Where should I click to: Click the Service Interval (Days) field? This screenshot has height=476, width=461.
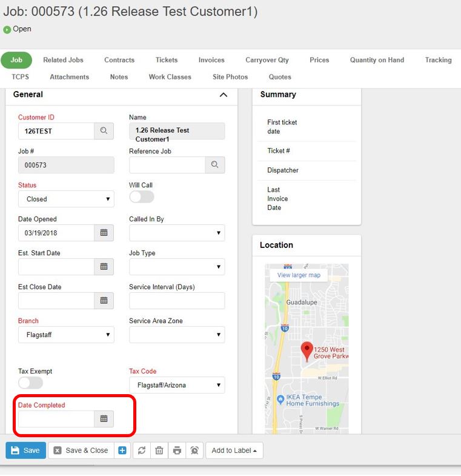click(x=177, y=301)
